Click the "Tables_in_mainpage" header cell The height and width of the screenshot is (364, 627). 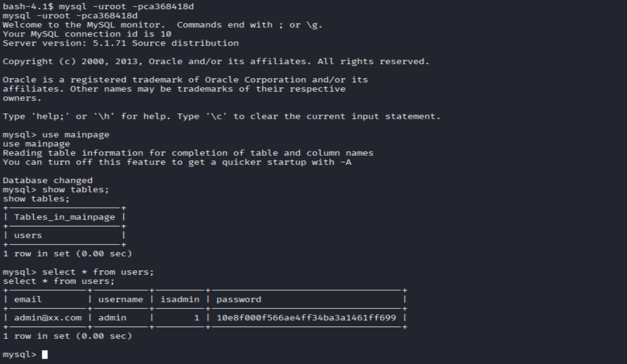[x=64, y=217]
